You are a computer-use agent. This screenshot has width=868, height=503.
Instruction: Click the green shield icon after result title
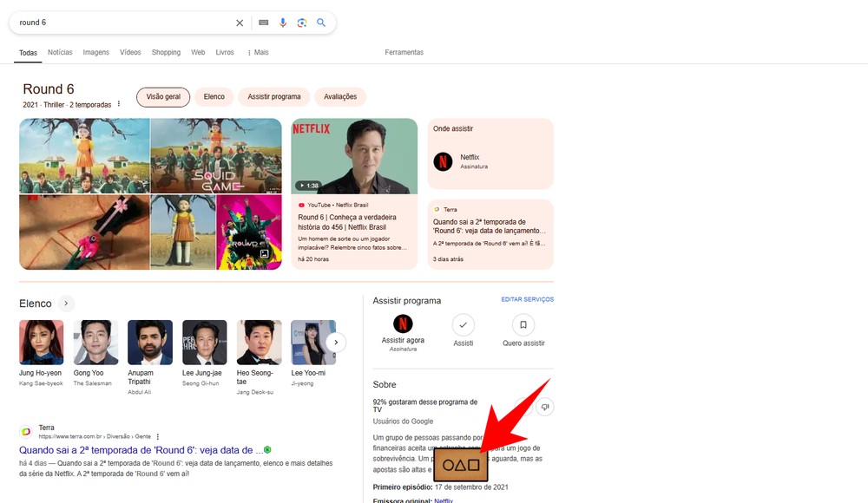[x=268, y=450]
